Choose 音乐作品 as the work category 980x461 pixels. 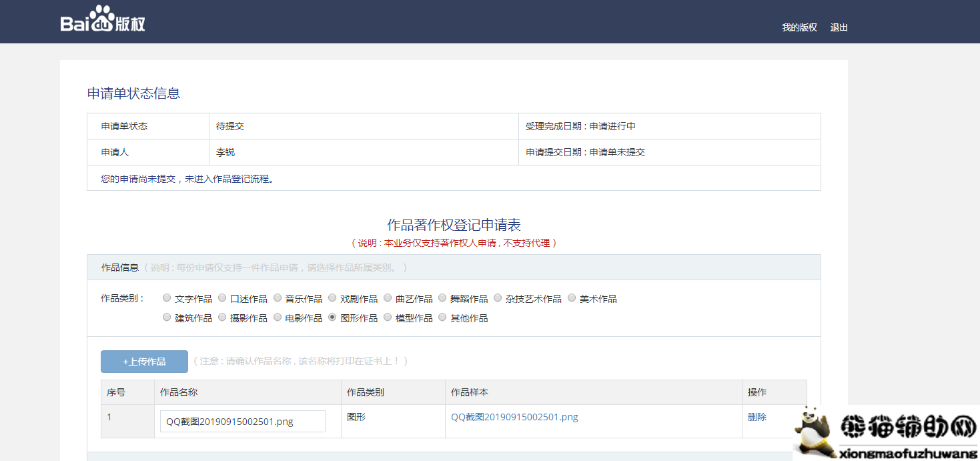pos(277,298)
